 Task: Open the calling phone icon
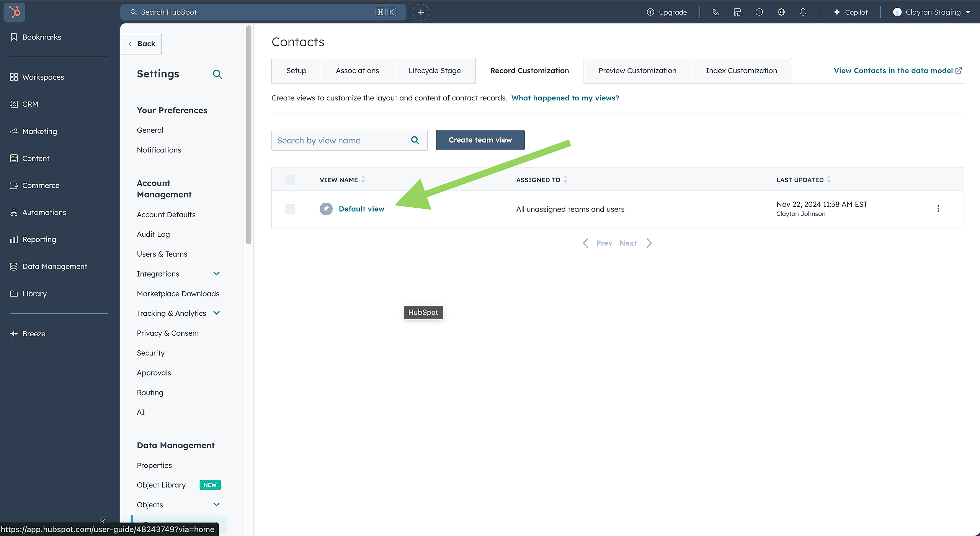tap(715, 12)
